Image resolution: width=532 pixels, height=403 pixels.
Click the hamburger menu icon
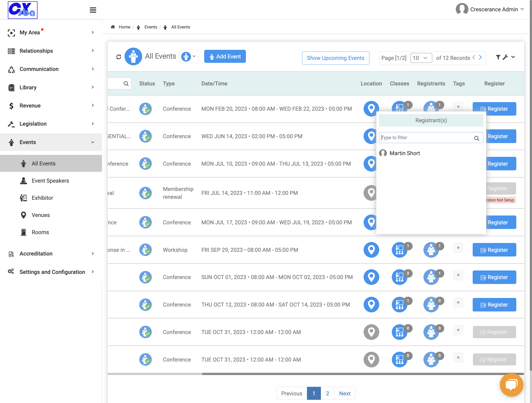click(93, 10)
